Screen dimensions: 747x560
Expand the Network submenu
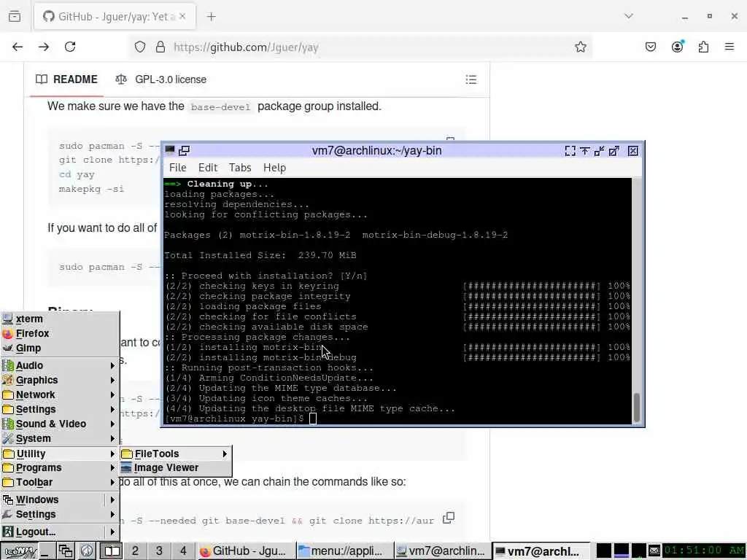(x=60, y=394)
